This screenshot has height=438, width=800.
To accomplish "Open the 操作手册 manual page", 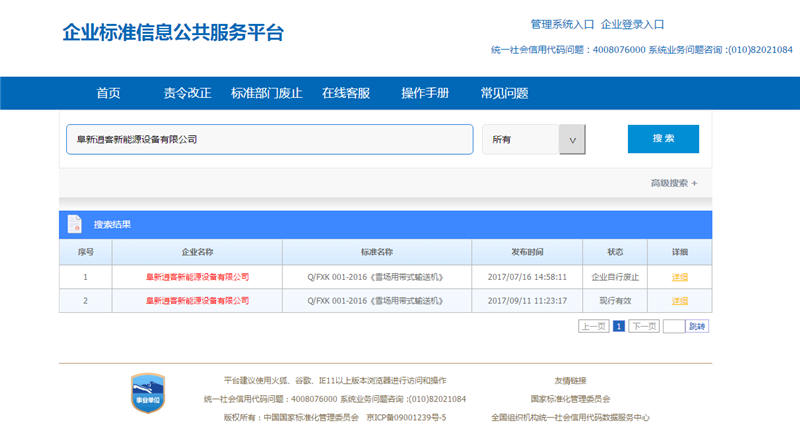I will 425,93.
